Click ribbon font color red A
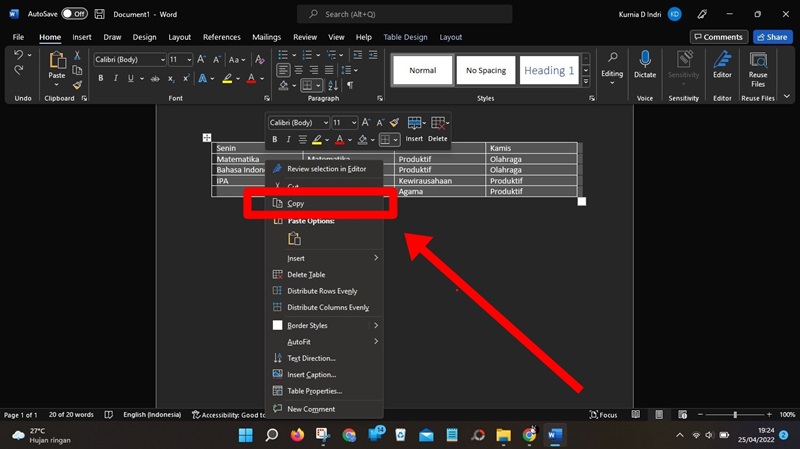The height and width of the screenshot is (449, 800). click(251, 79)
